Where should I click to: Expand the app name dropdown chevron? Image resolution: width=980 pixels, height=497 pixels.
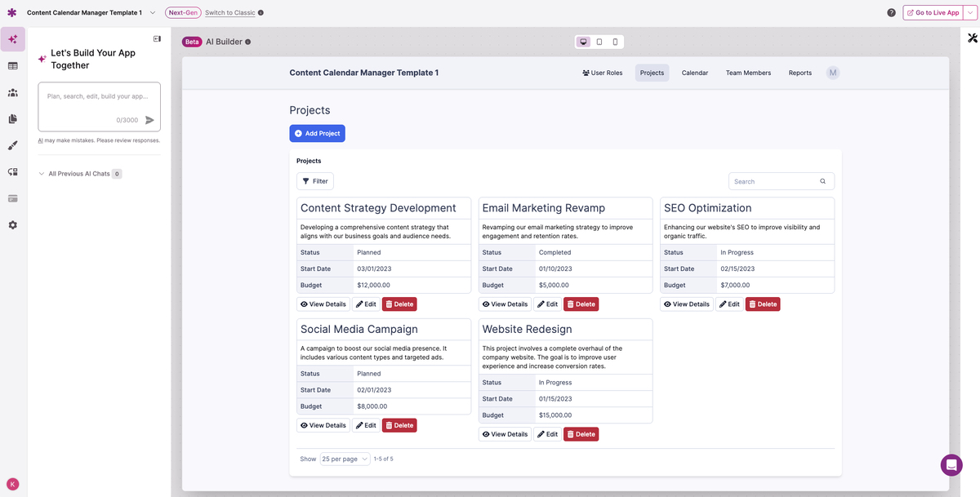pos(153,13)
